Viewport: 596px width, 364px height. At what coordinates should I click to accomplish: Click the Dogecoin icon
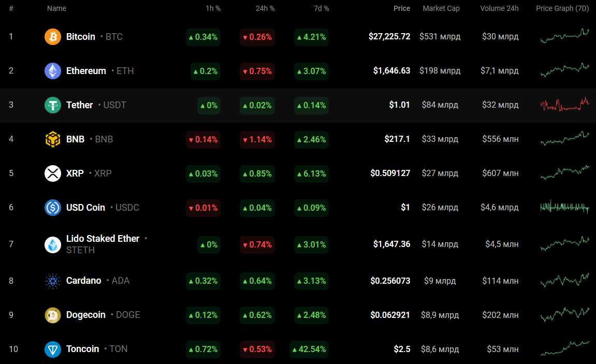(x=53, y=315)
